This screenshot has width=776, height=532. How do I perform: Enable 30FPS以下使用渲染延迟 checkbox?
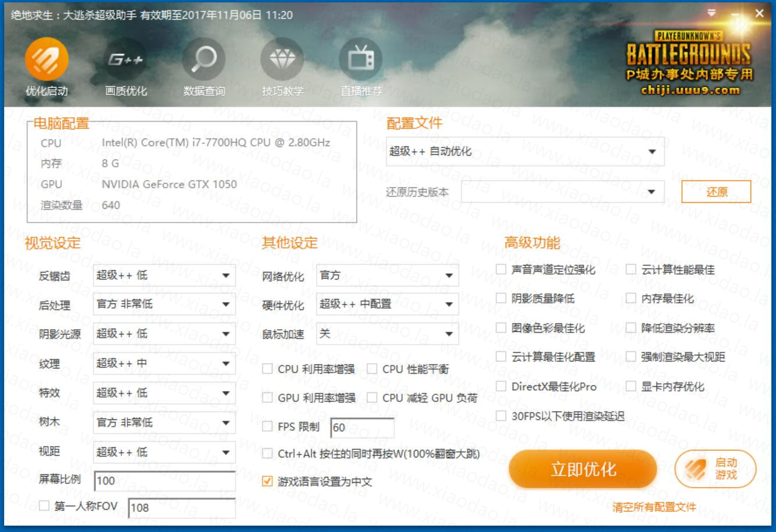pos(501,415)
